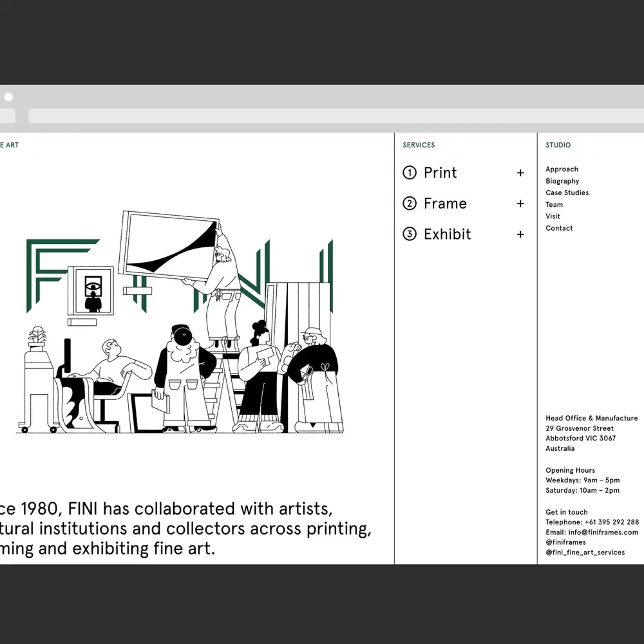This screenshot has width=644, height=644.
Task: Open the Visit studio link
Action: [553, 216]
